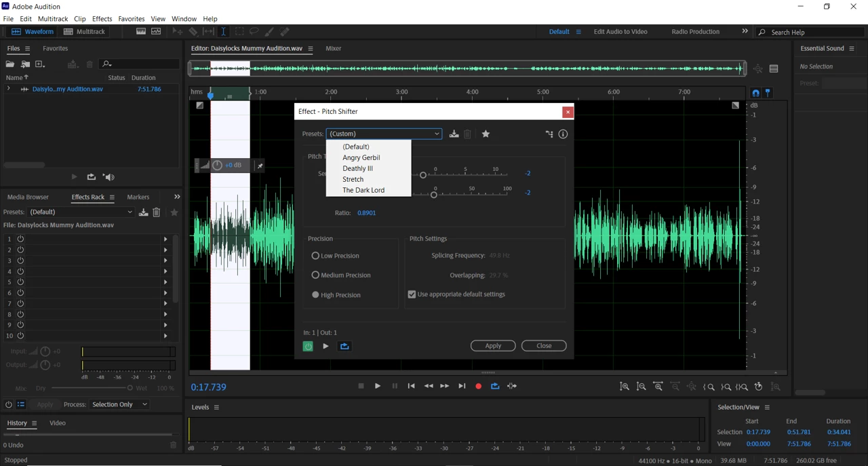The width and height of the screenshot is (868, 466).
Task: Pick the Stretch preset
Action: click(353, 179)
